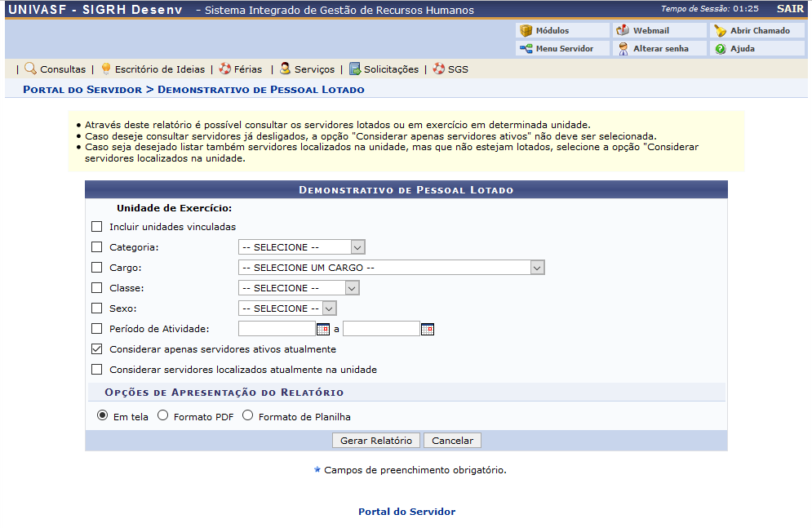Open the Módulos icon in header
Image resolution: width=812 pixels, height=528 pixels.
tap(526, 31)
